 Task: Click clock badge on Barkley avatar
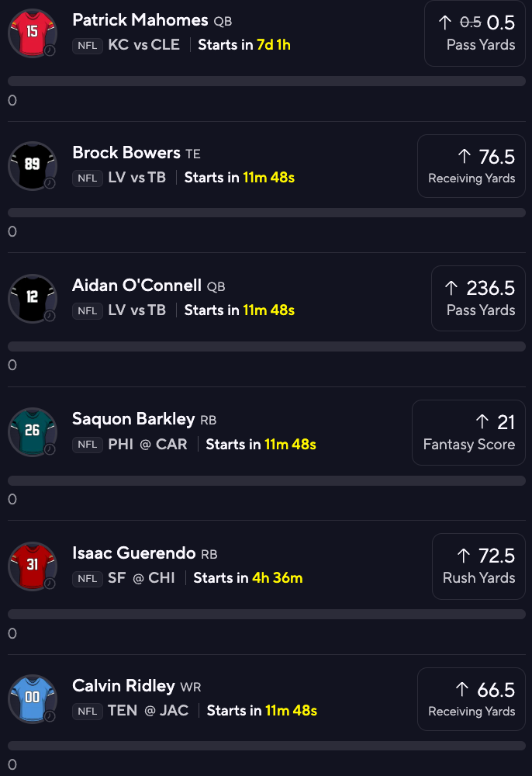click(x=50, y=449)
